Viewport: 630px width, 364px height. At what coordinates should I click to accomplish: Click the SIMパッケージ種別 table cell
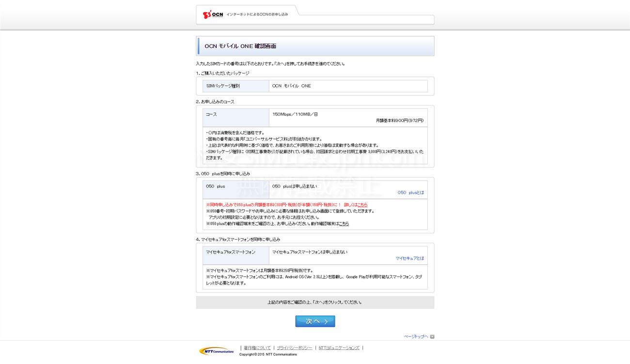(x=236, y=86)
